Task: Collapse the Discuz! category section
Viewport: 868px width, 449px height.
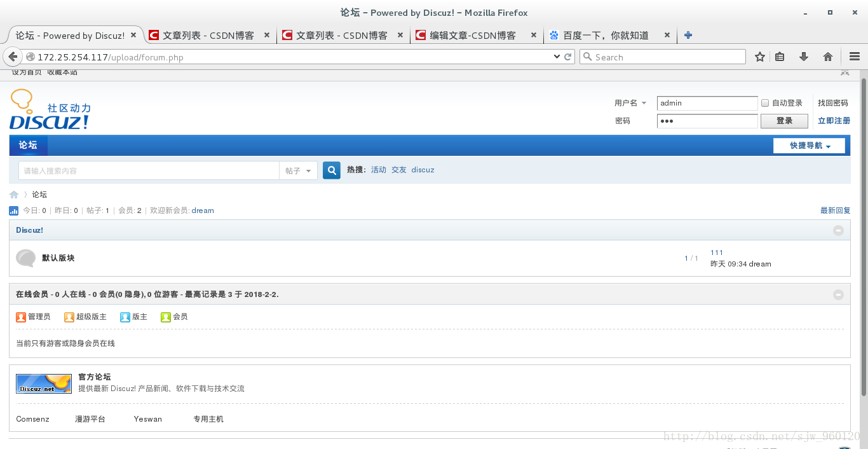Action: click(x=838, y=230)
